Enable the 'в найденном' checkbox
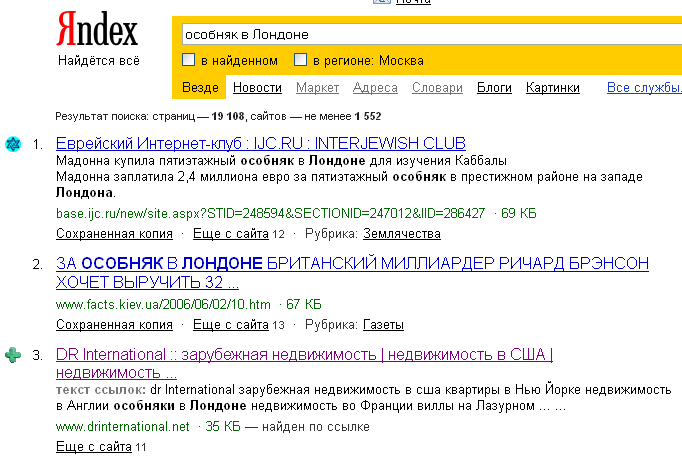The width and height of the screenshot is (682, 468). [188, 60]
